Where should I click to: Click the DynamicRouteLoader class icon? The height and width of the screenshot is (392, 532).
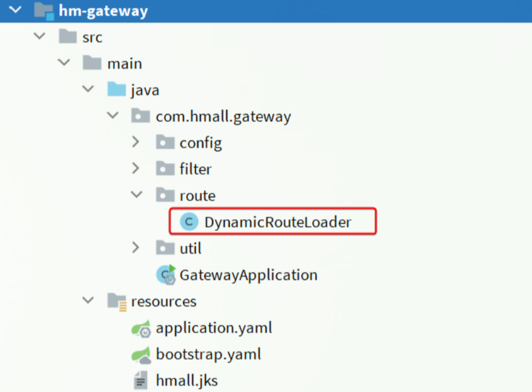(188, 222)
